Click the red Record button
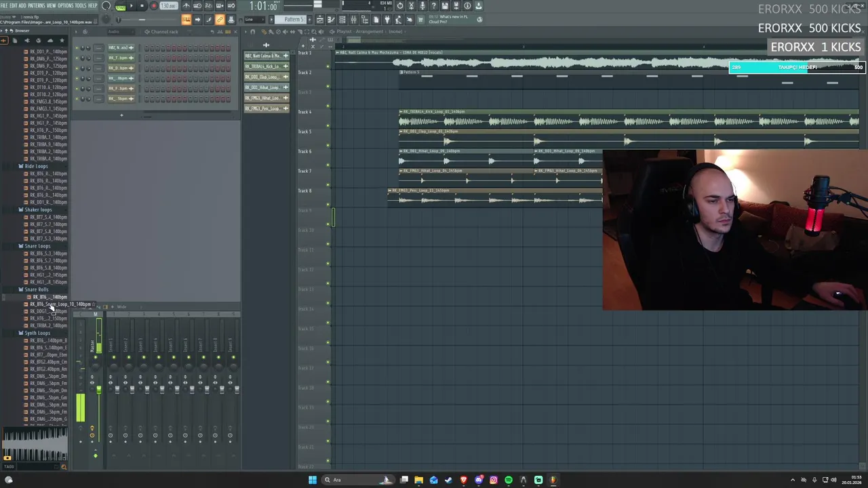 coord(153,6)
